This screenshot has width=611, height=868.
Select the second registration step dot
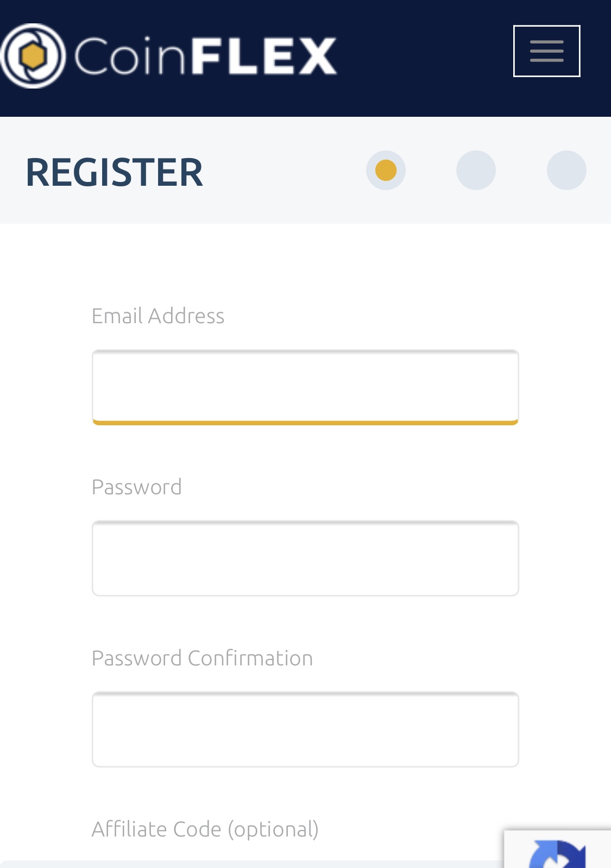click(476, 170)
